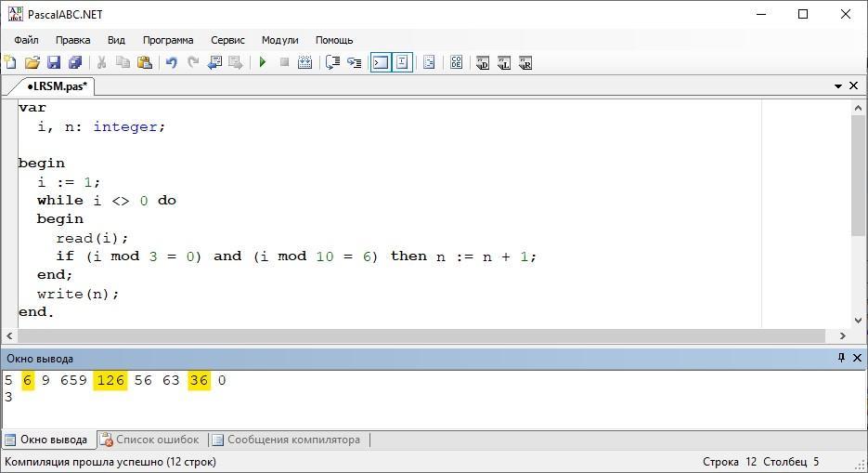Image resolution: width=868 pixels, height=473 pixels.
Task: Click the horizontal scroll right arrow
Action: 843,335
